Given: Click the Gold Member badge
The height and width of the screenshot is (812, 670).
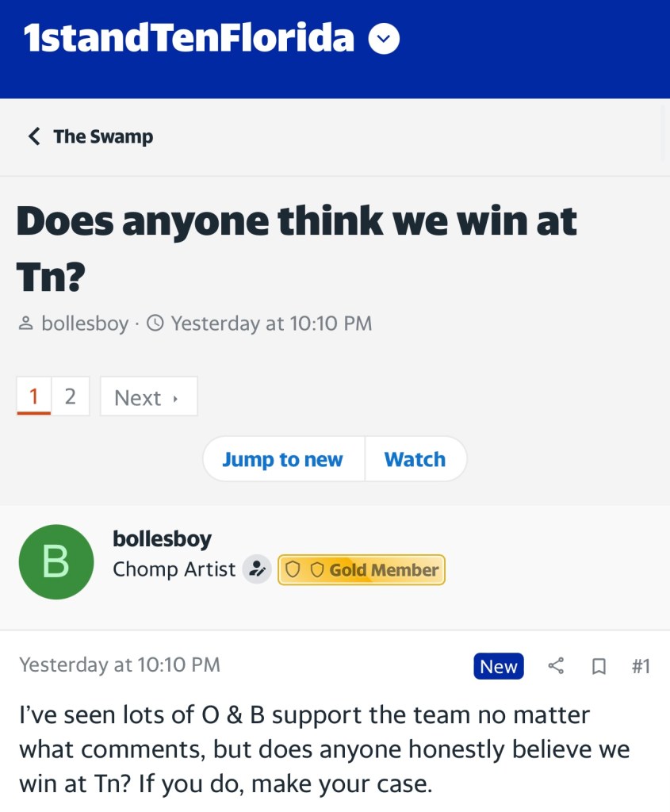Looking at the screenshot, I should click(x=362, y=569).
